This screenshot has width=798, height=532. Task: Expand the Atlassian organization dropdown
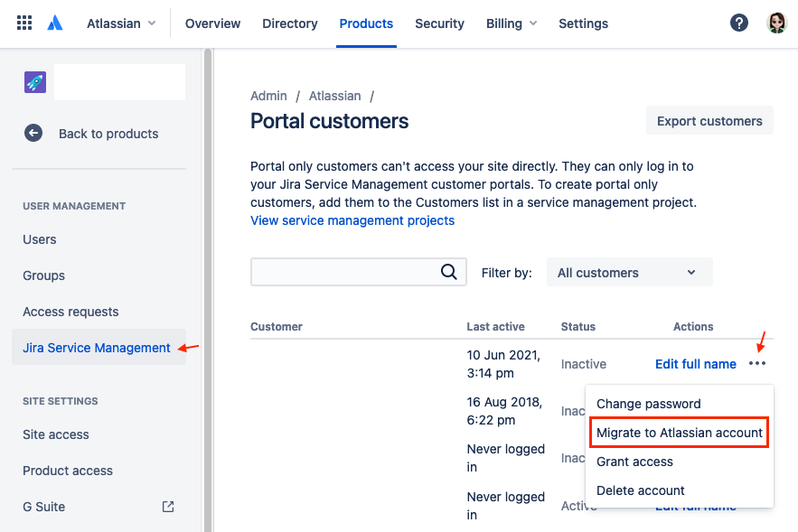click(122, 23)
